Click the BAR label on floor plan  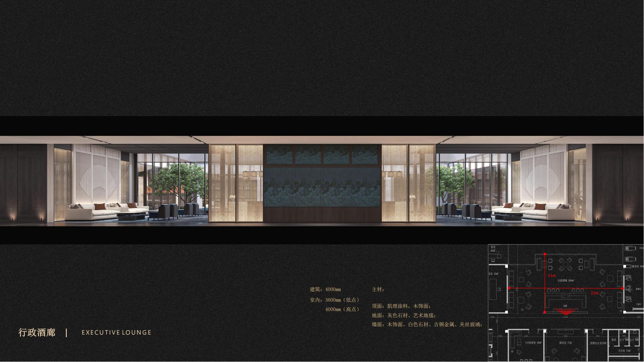[x=565, y=306]
